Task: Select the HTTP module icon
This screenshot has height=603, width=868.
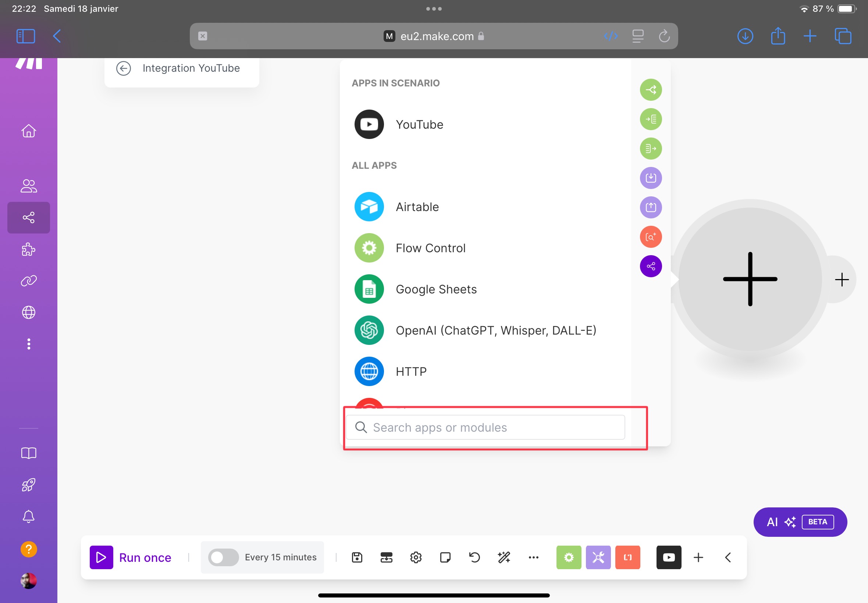Action: point(369,370)
